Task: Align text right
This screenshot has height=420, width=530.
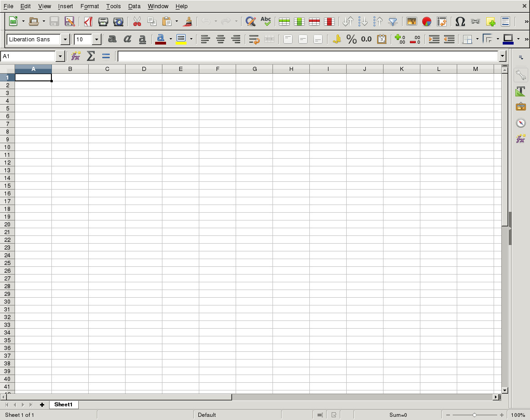Action: coord(236,39)
